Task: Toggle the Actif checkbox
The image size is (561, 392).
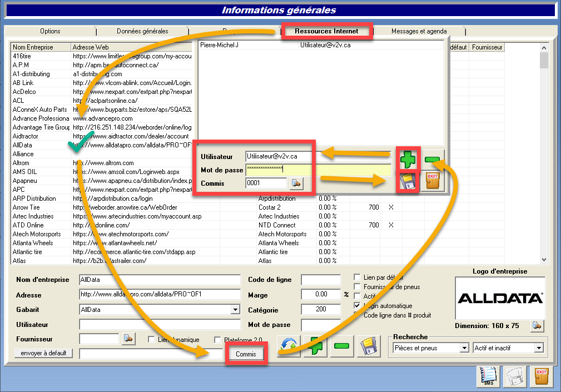Action: 357,296
